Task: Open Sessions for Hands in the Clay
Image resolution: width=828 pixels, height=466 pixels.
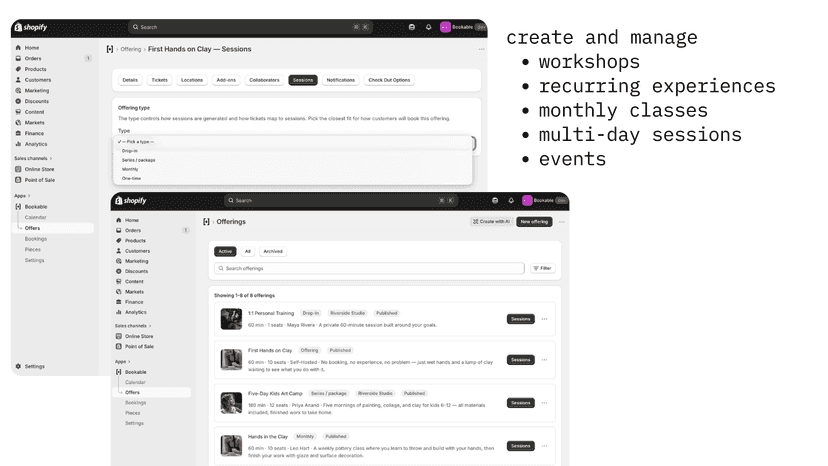Action: (x=521, y=446)
